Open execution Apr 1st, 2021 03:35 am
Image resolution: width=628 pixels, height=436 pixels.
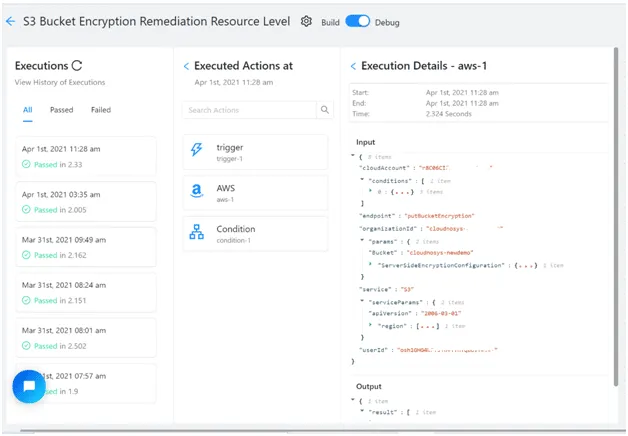[x=86, y=202]
